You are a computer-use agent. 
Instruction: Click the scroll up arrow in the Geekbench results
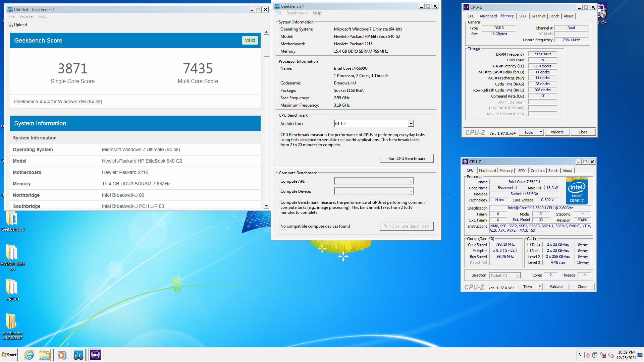point(266,32)
